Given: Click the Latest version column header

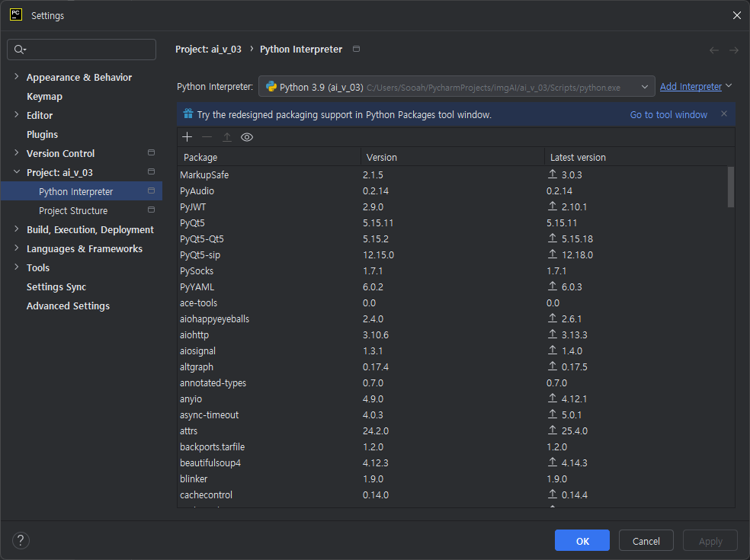Looking at the screenshot, I should point(639,157).
